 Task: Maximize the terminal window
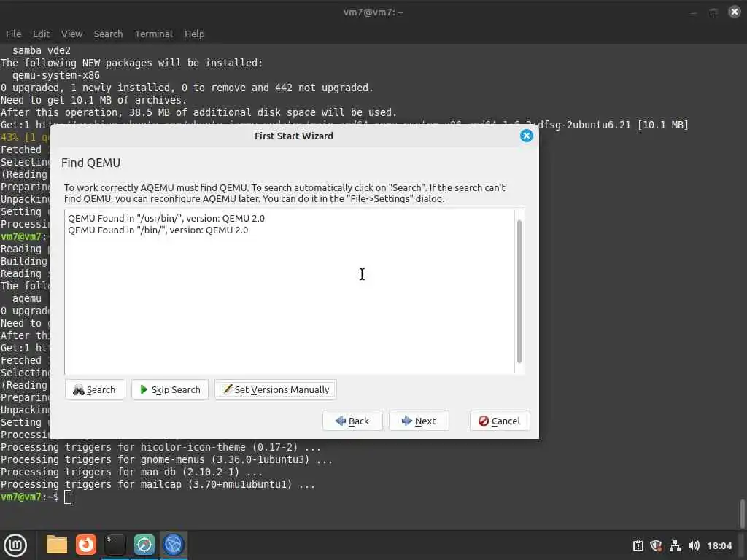click(x=713, y=12)
